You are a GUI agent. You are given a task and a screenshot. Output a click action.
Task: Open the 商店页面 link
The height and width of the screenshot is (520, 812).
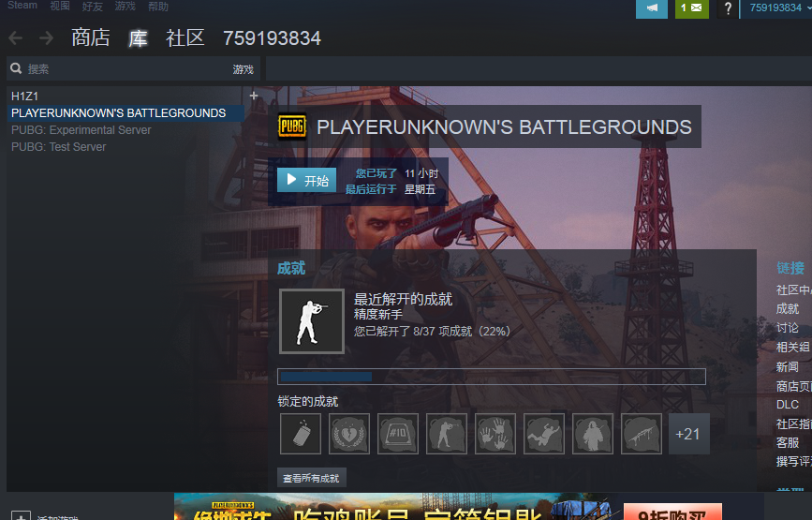[794, 386]
